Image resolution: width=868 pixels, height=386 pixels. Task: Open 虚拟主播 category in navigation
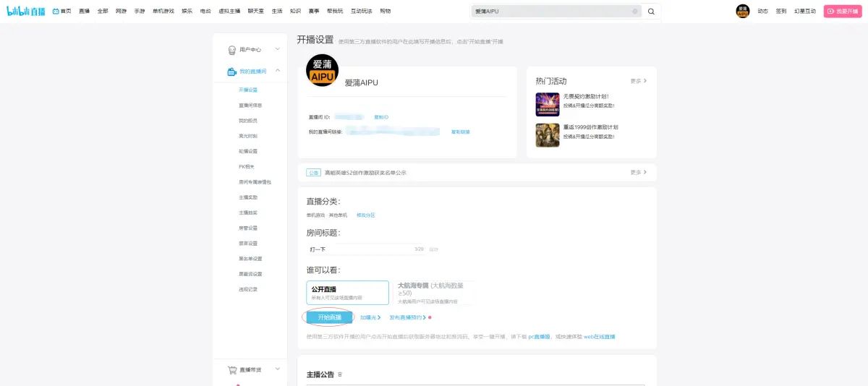pos(229,12)
